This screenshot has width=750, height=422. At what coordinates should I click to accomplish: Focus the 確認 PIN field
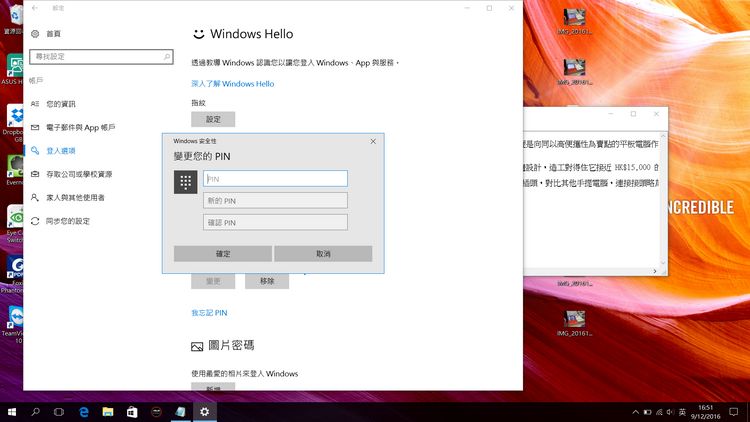(x=276, y=222)
